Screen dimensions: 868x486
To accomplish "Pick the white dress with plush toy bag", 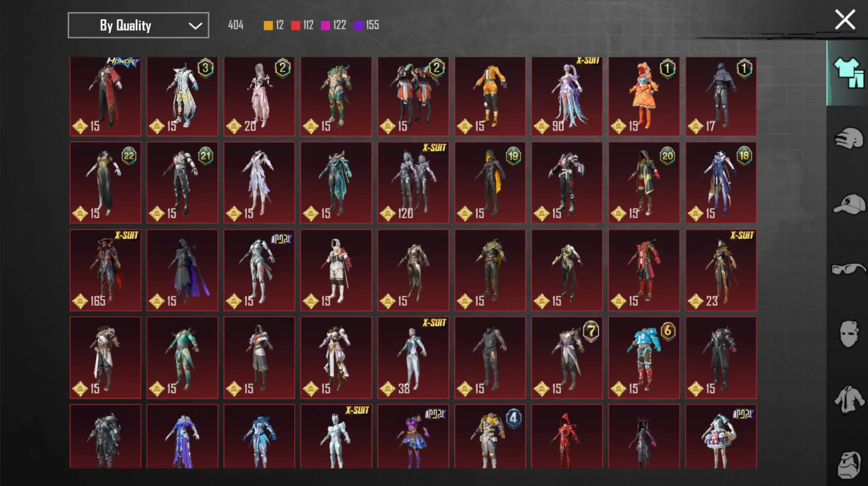I will 721,437.
